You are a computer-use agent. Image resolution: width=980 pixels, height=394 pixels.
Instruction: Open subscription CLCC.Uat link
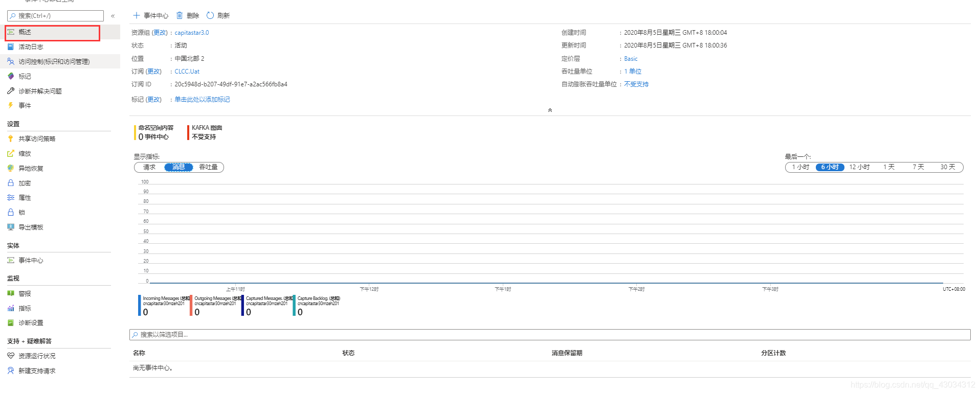coord(187,72)
